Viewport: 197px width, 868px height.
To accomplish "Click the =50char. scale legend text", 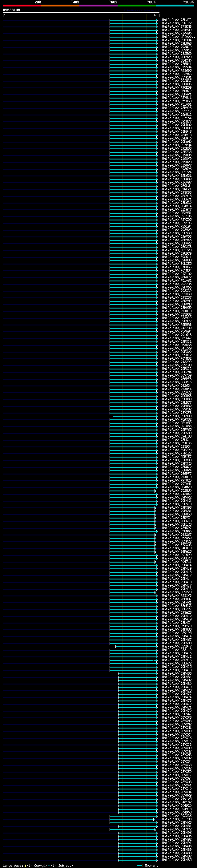I will coord(151,866).
